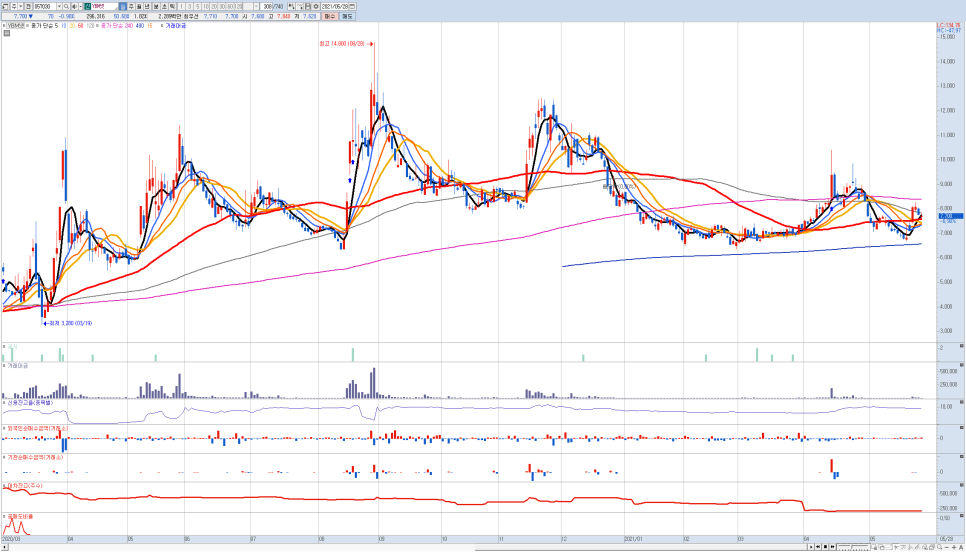Image resolution: width=966 pixels, height=552 pixels.
Task: Switch chart to weekly with 주 button
Action: click(131, 6)
